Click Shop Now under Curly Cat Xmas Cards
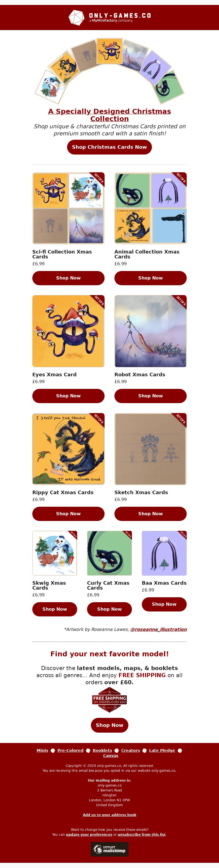This screenshot has height=868, width=219. point(109,609)
